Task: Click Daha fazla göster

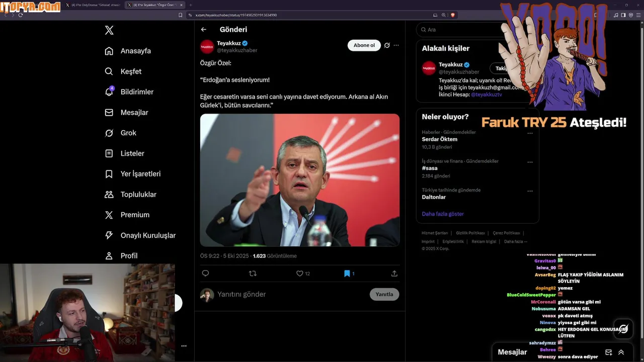Action: coord(443,214)
